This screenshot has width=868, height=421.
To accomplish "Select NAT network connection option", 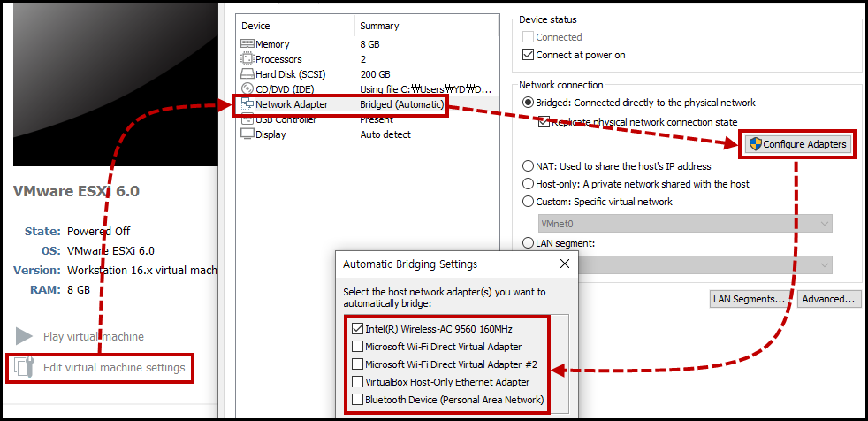I will point(528,166).
